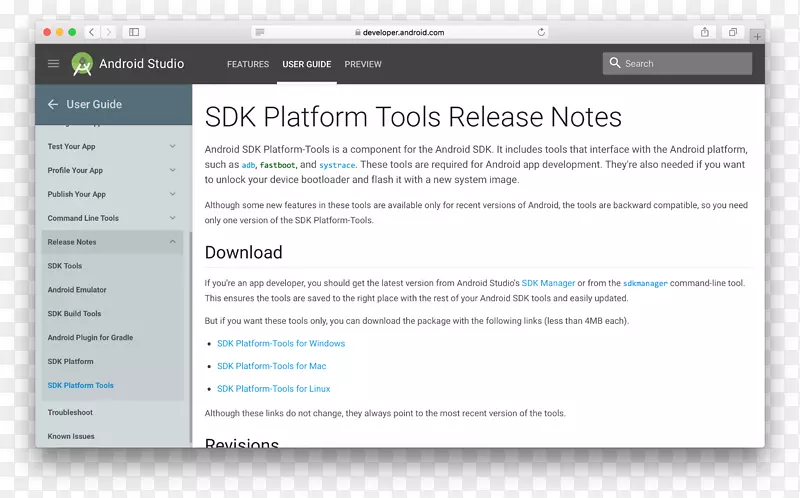Click the systrace link in the intro
The image size is (800, 498).
[337, 165]
